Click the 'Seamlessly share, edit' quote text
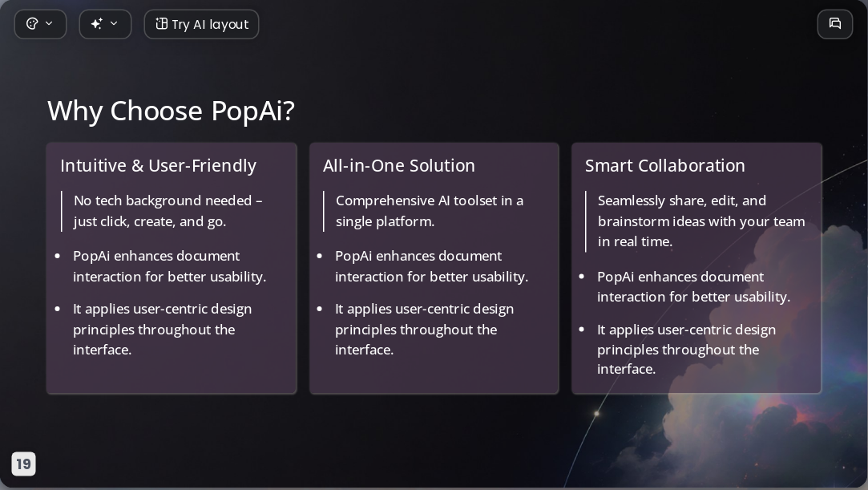This screenshot has width=868, height=490. [x=701, y=221]
